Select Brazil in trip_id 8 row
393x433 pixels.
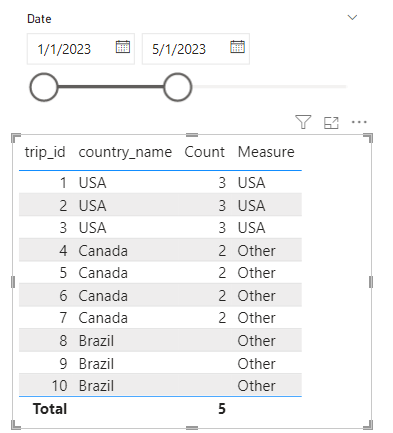click(96, 341)
